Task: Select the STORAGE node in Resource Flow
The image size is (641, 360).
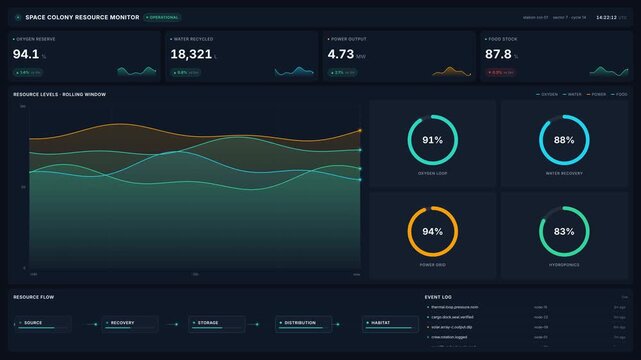Action: pos(217,324)
